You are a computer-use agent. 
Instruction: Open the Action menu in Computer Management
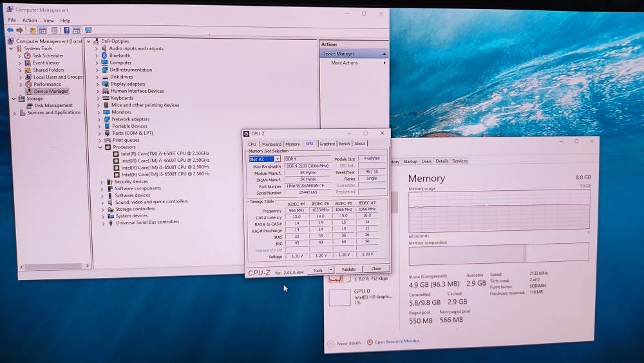[x=30, y=21]
